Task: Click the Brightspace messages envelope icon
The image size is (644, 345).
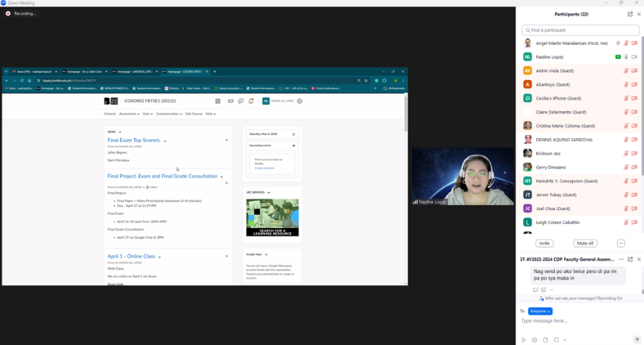Action: click(230, 101)
